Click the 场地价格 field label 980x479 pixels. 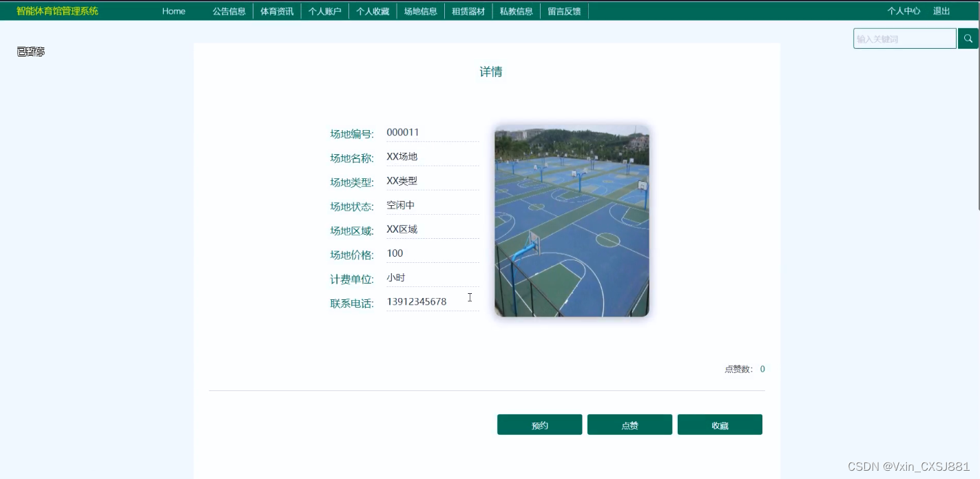click(352, 255)
